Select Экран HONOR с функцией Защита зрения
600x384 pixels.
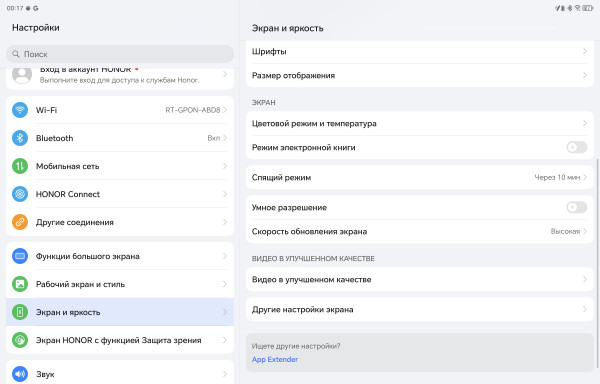120,340
